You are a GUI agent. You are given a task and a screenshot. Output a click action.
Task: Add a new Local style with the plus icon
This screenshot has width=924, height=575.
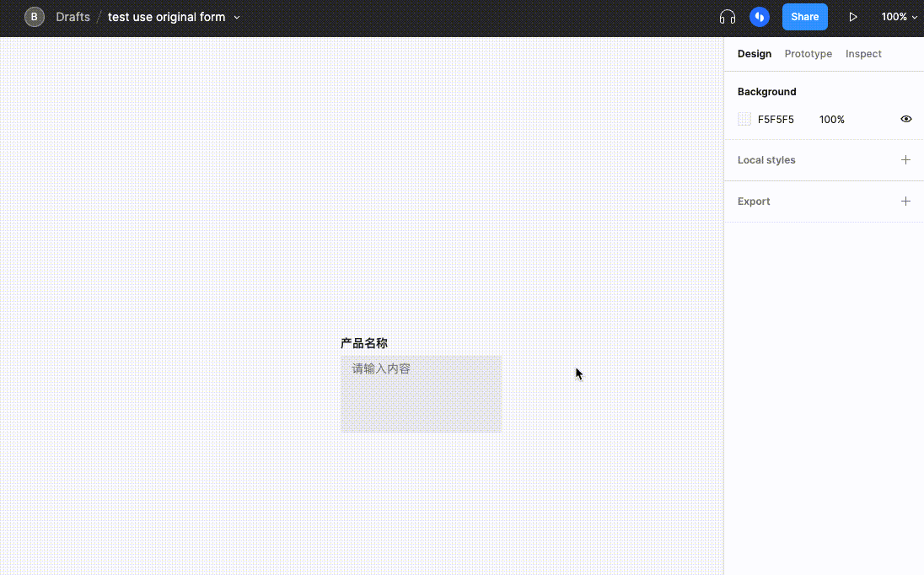click(906, 159)
